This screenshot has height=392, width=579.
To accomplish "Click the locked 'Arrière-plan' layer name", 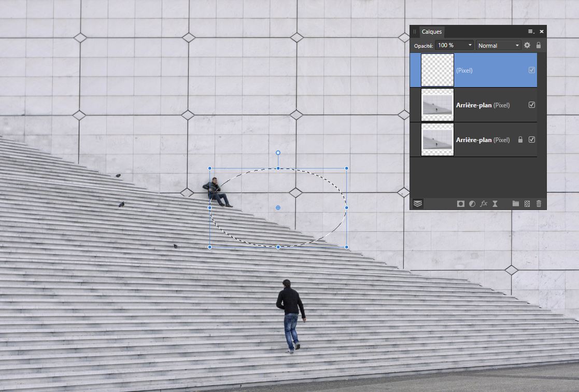I will coord(474,139).
